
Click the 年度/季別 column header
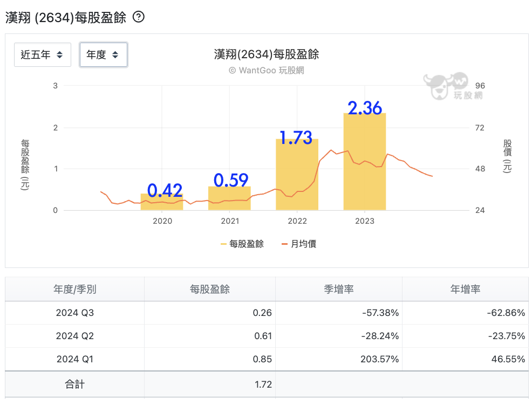[74, 289]
